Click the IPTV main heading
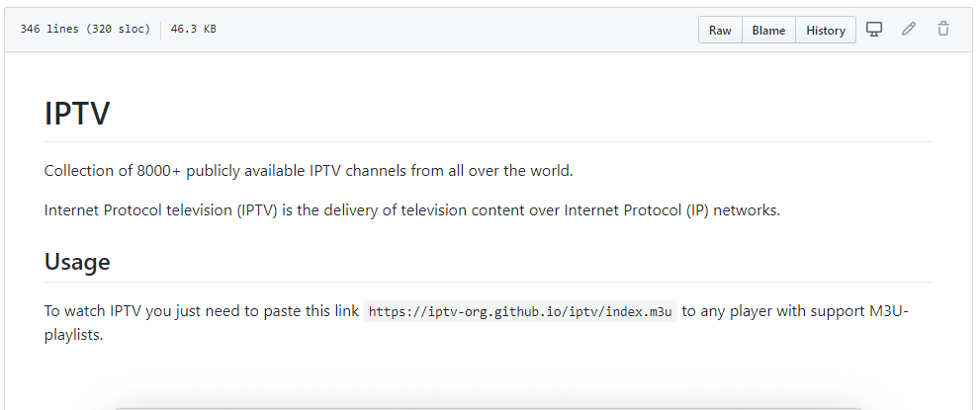This screenshot has width=980, height=410. click(x=77, y=114)
